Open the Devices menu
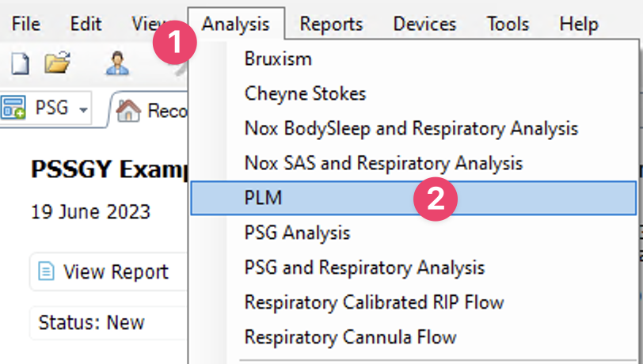Viewport: 643px width, 364px height. point(424,24)
